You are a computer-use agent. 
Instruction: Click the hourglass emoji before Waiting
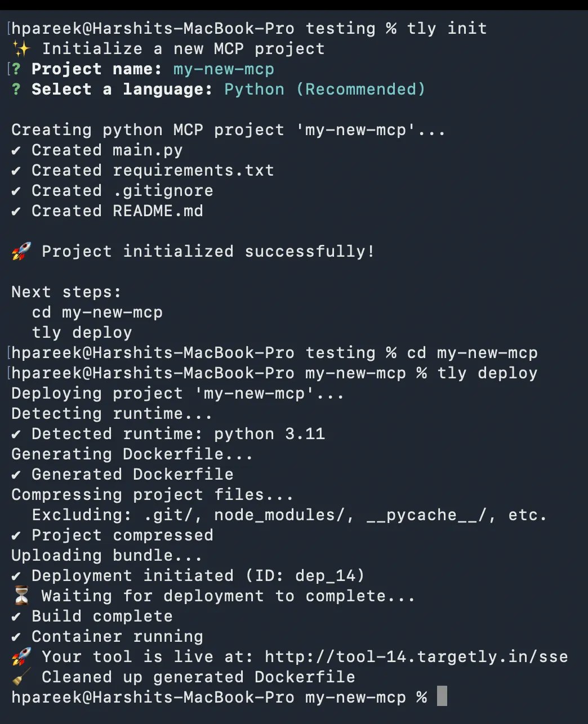[21, 596]
